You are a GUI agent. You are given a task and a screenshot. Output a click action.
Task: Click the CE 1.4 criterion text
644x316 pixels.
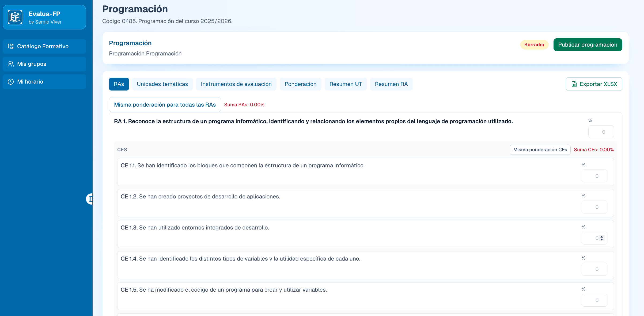240,259
